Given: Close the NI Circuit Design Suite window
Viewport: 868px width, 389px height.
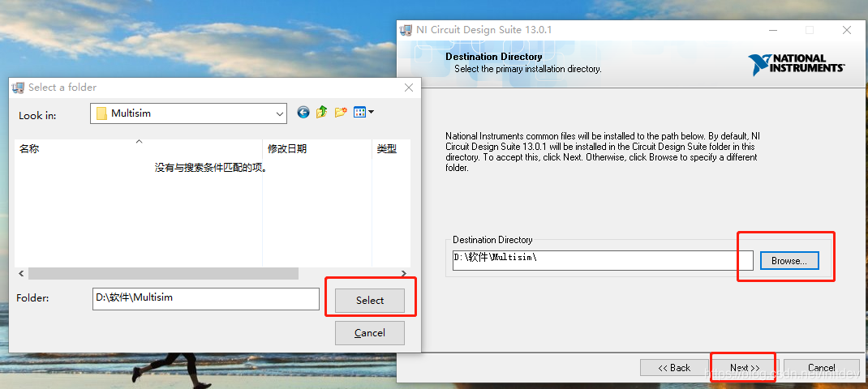Looking at the screenshot, I should click(846, 30).
